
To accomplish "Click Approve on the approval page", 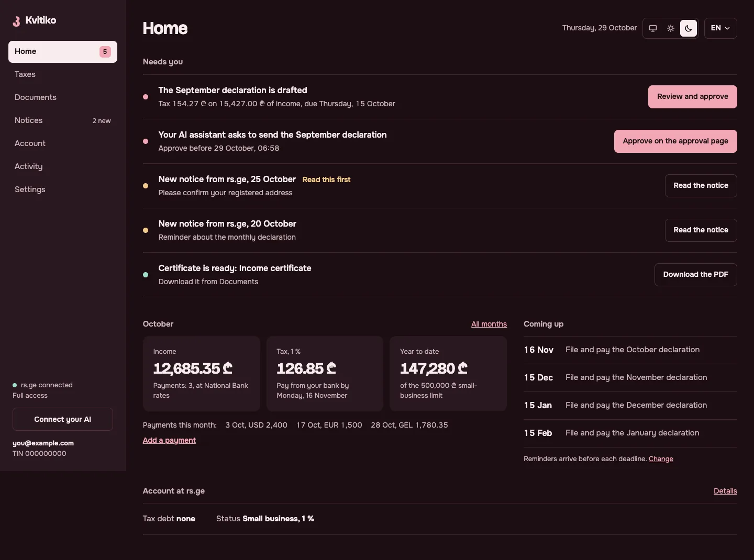I will point(675,141).
